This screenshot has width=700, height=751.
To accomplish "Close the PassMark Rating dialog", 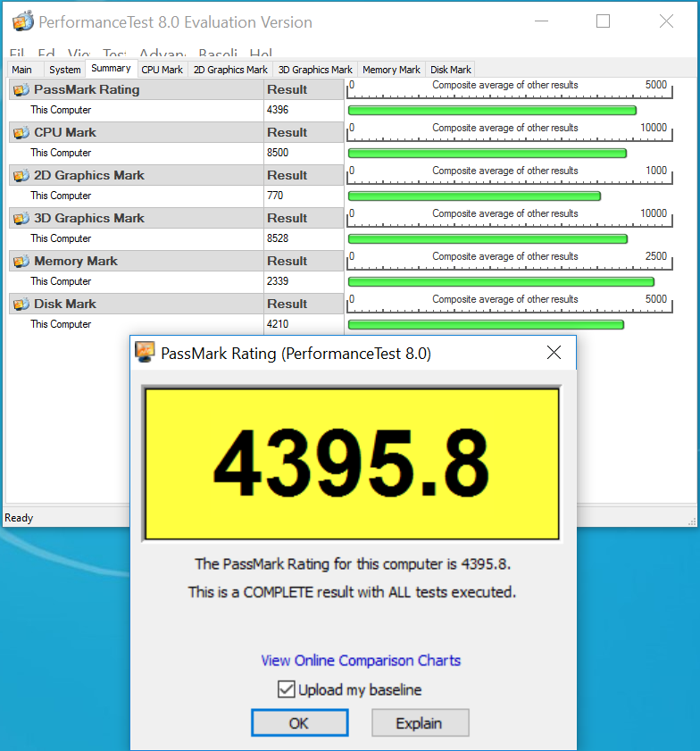I will (554, 353).
